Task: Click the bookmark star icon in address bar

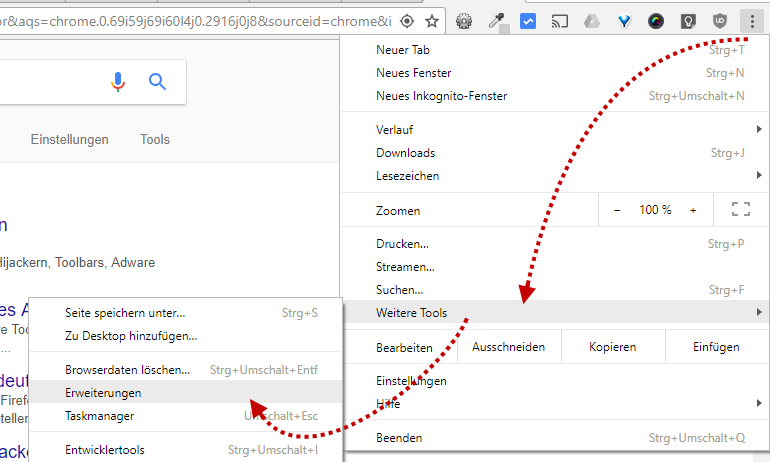Action: click(x=432, y=21)
